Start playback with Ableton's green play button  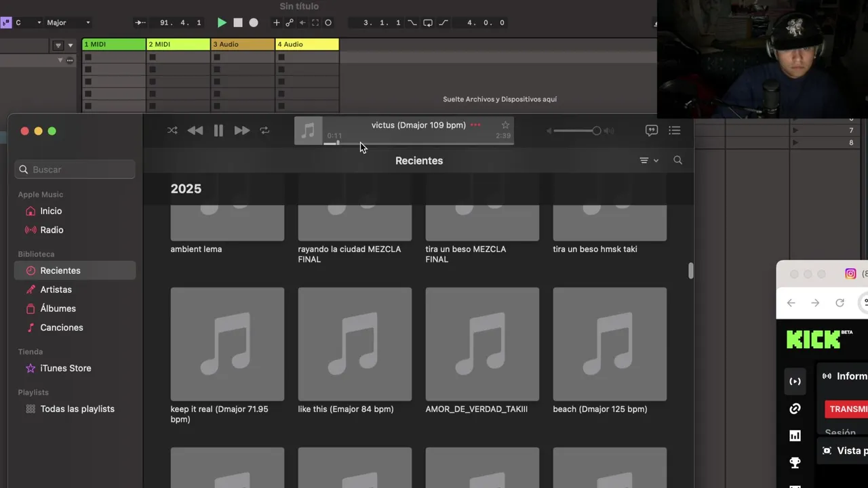[222, 22]
